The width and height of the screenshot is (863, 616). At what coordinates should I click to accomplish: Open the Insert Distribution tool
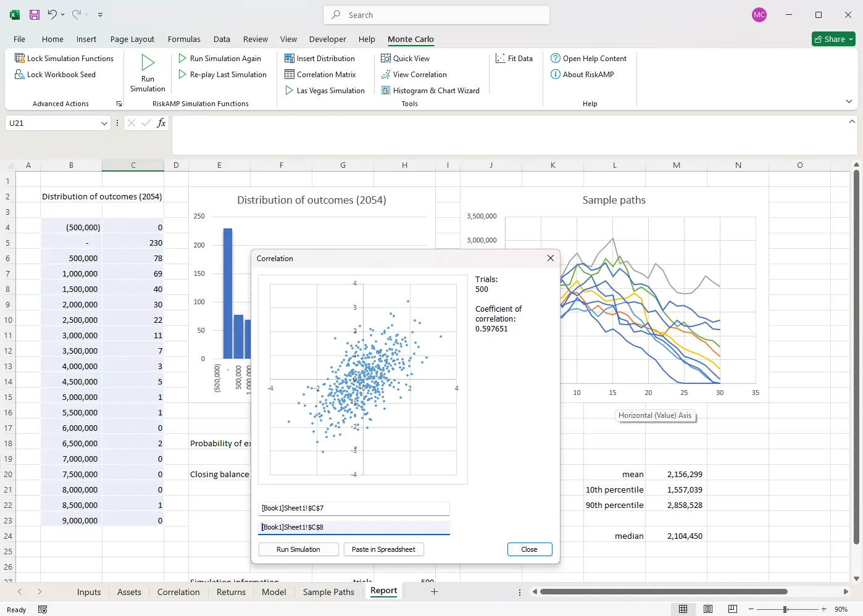tap(321, 58)
